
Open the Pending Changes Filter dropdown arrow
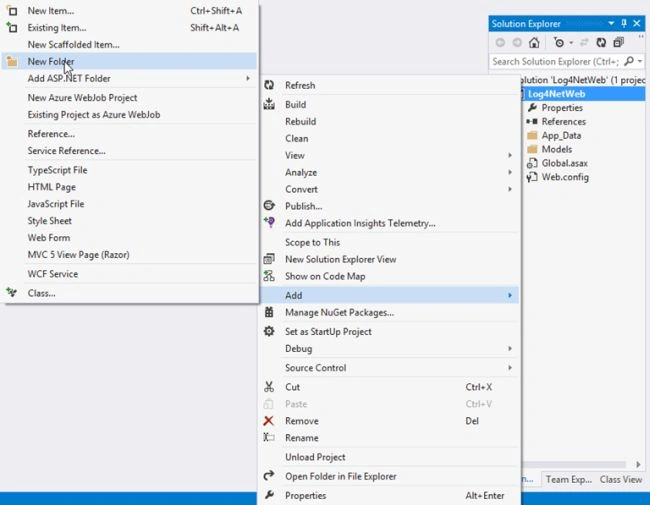(x=571, y=43)
